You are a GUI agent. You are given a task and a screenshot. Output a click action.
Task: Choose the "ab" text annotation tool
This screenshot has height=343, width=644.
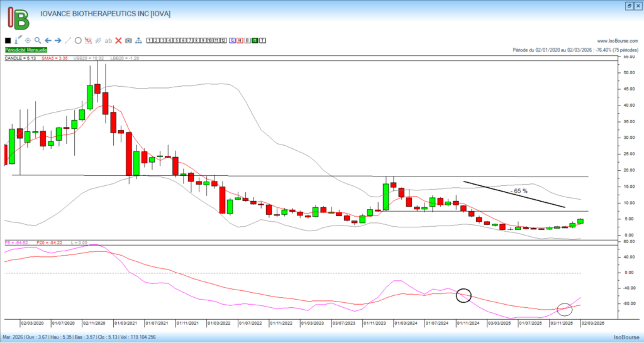click(x=108, y=40)
